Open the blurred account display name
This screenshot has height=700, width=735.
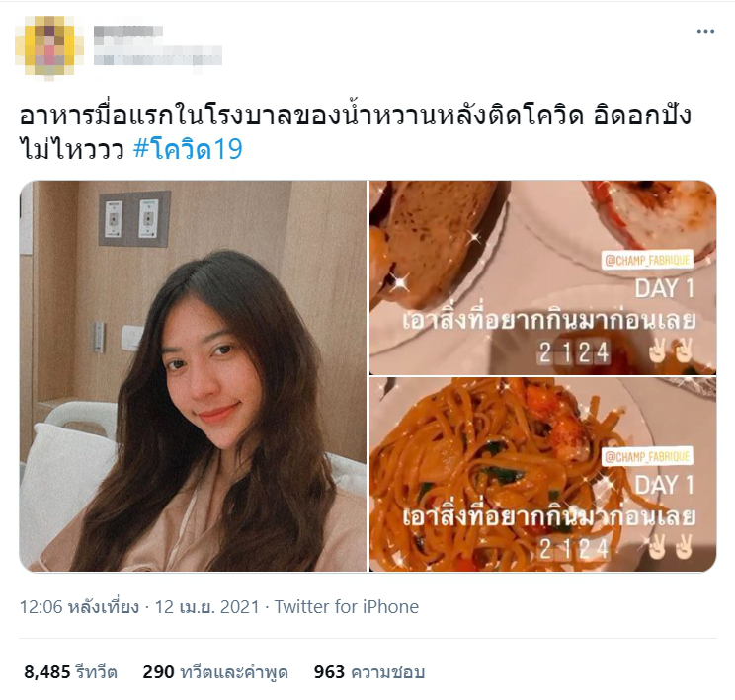coord(128,32)
